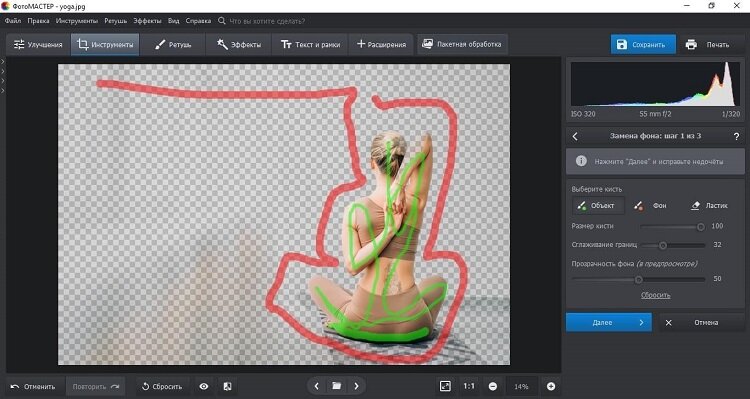Click the 55 mm f/2 label

(655, 114)
